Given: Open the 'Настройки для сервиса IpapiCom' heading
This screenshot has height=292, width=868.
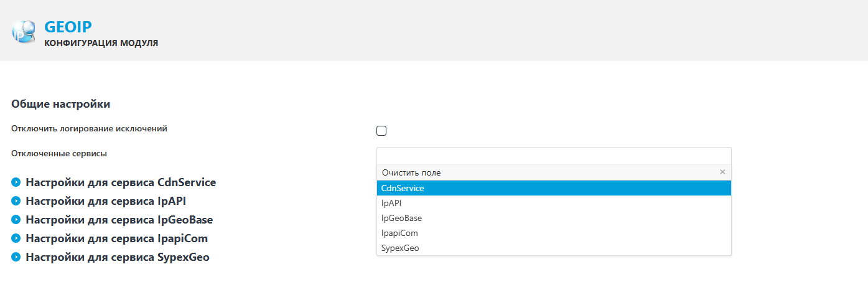Looking at the screenshot, I should 116,238.
